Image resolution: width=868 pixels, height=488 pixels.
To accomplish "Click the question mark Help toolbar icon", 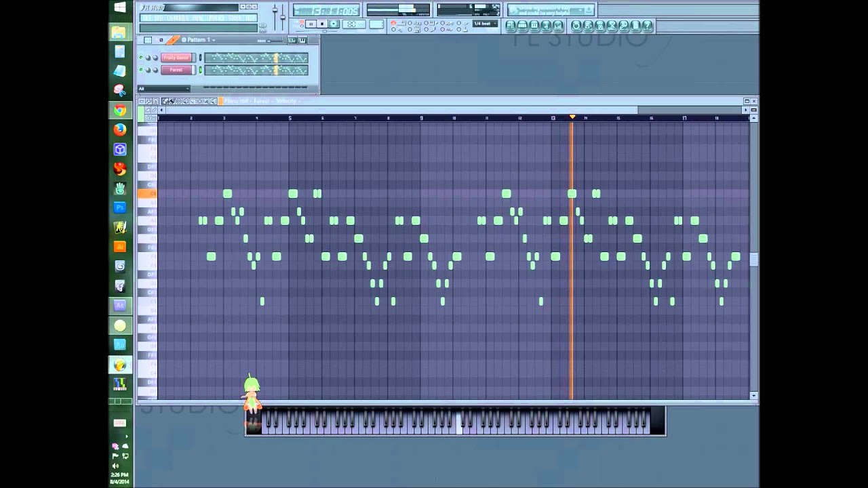I will pos(647,26).
